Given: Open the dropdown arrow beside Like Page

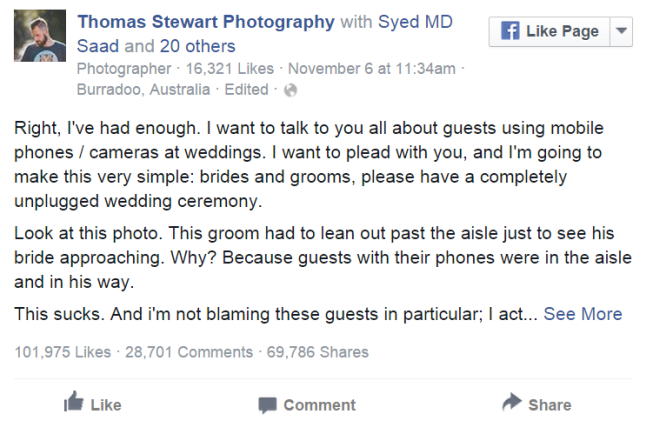Looking at the screenshot, I should [x=620, y=31].
